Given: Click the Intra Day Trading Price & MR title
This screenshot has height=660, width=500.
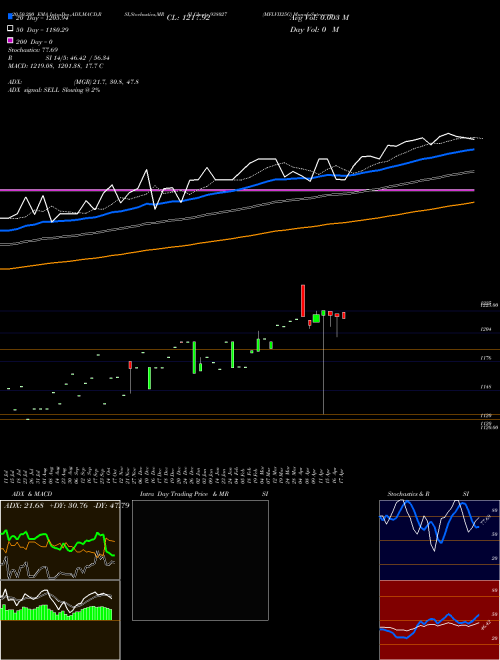Looking at the screenshot, I should point(184,494).
